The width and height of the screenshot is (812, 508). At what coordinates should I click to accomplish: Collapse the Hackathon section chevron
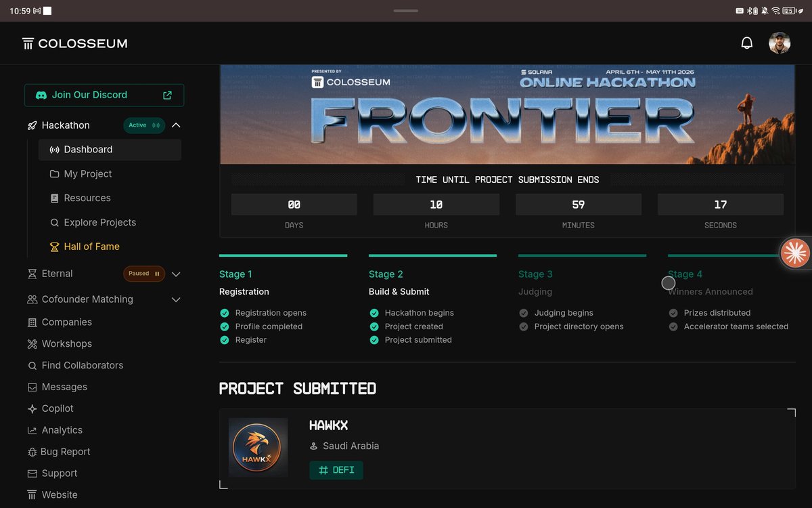pyautogui.click(x=176, y=125)
